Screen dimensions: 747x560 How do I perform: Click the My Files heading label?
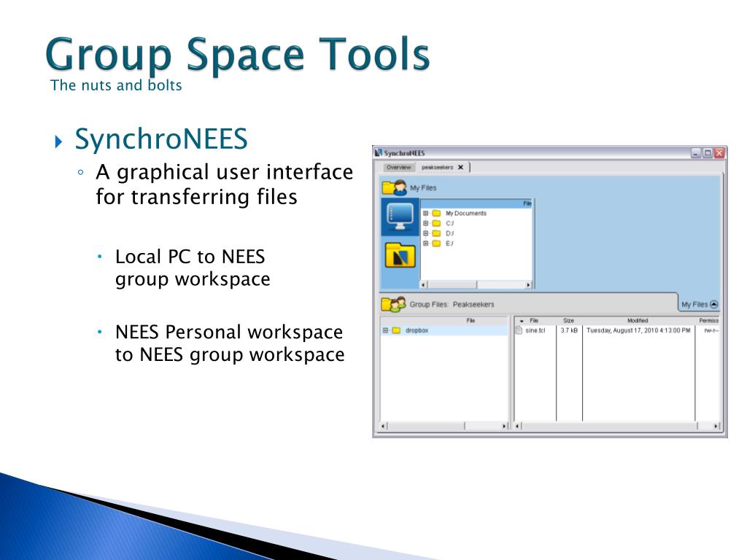coord(423,188)
